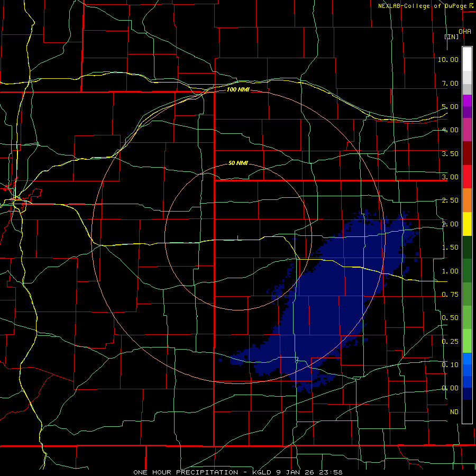
Task: Click the ONE HOUR PRECIPITATION KGLD title text
Action: (237, 472)
